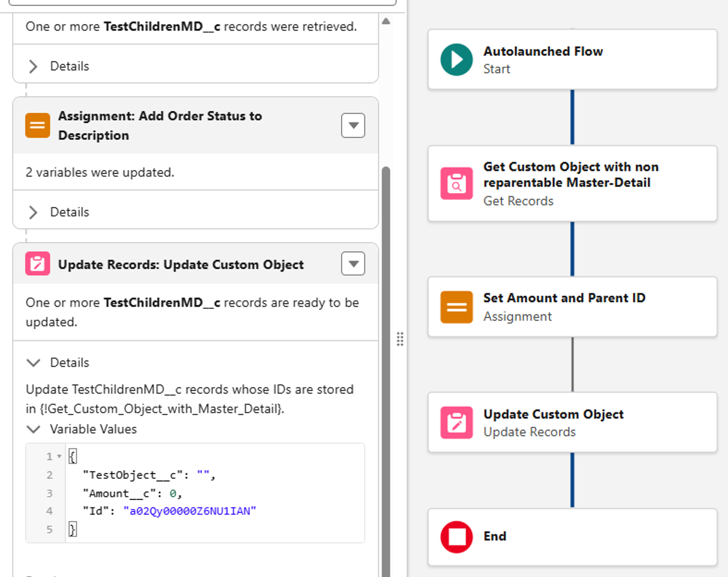Screen dimensions: 728x577
Task: Select the Get Records magnifier clipboard icon
Action: [457, 183]
